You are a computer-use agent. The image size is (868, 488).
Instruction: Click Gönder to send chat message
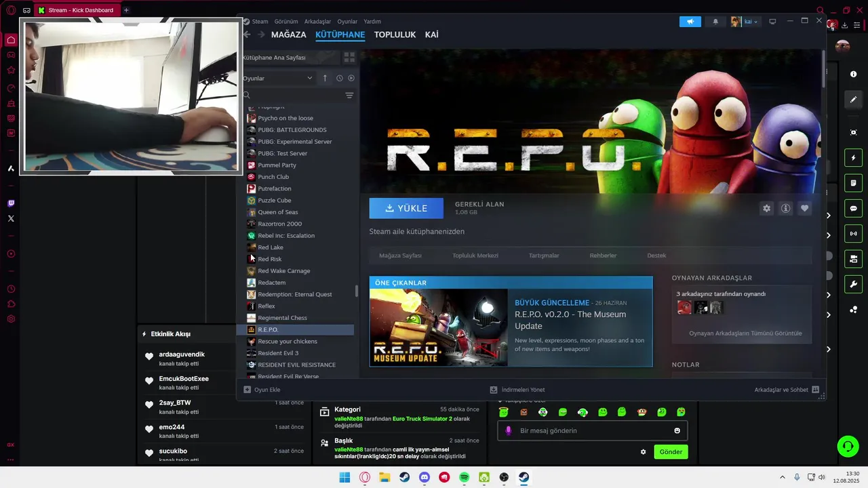[671, 452]
